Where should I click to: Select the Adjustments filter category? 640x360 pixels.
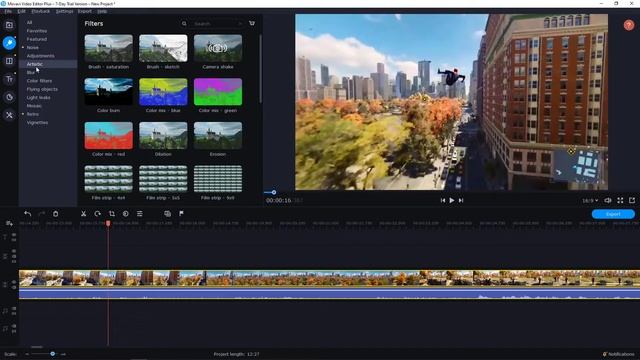tap(40, 56)
